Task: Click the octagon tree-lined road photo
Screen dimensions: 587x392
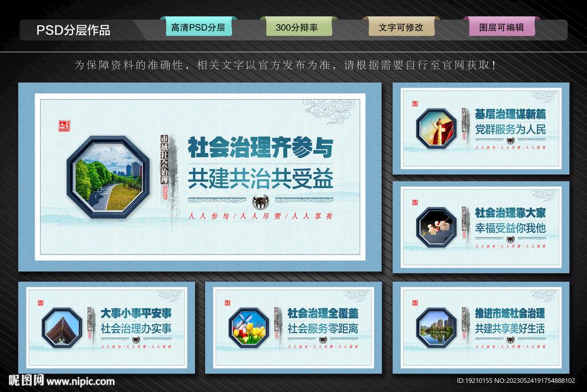Action: [x=108, y=178]
